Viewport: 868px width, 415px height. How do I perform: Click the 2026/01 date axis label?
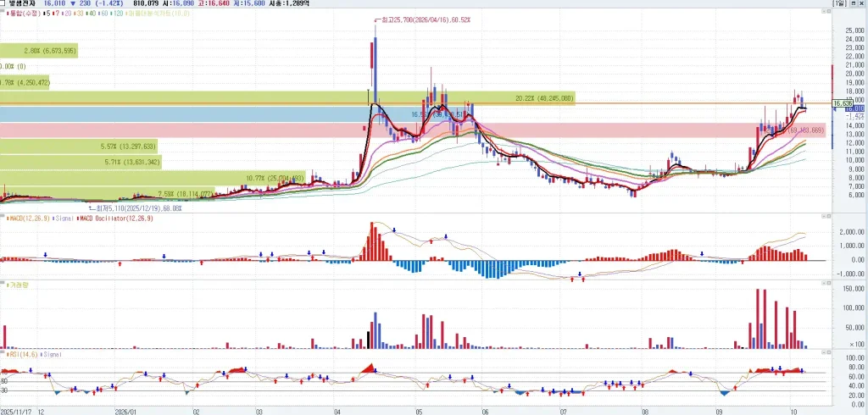(x=124, y=412)
